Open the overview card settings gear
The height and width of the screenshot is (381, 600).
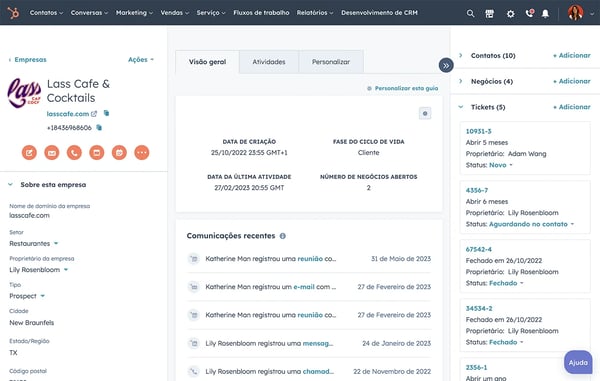point(425,114)
